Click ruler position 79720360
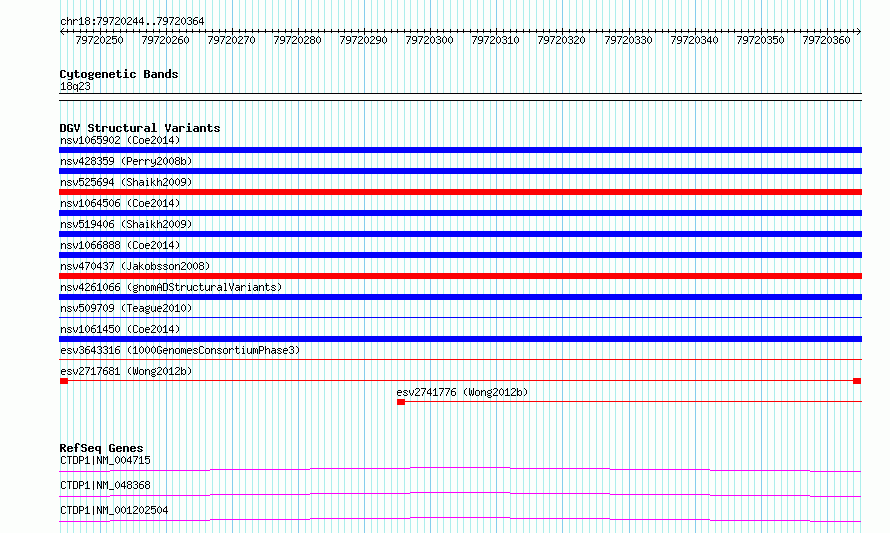This screenshot has width=890, height=533. [826, 40]
